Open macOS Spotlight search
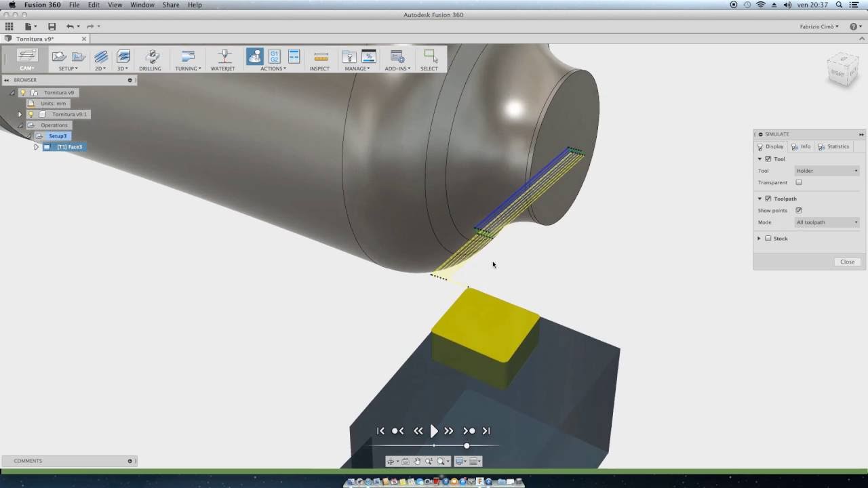The image size is (868, 488). 839,5
